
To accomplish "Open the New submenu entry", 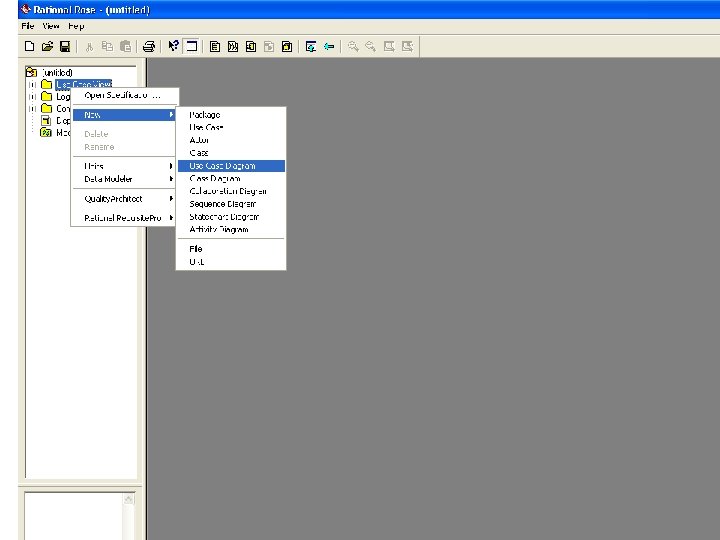I will tap(124, 115).
